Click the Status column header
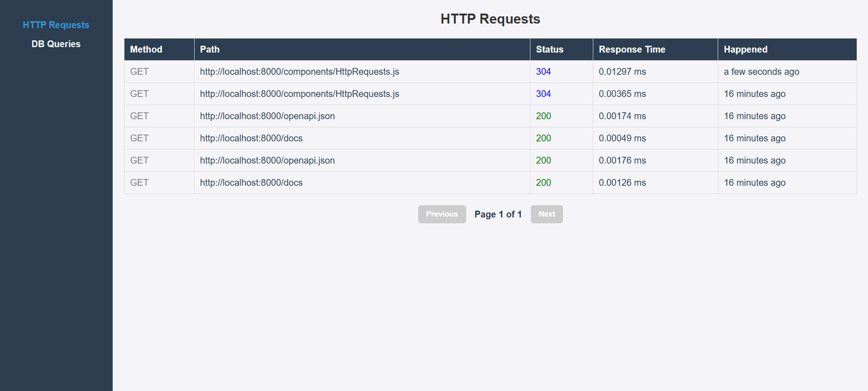 click(549, 49)
